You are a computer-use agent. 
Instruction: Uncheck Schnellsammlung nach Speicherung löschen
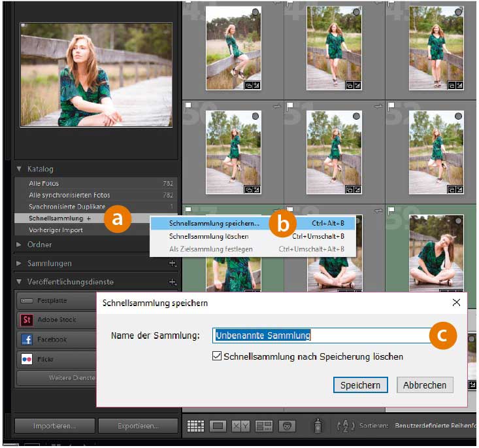pyautogui.click(x=217, y=356)
